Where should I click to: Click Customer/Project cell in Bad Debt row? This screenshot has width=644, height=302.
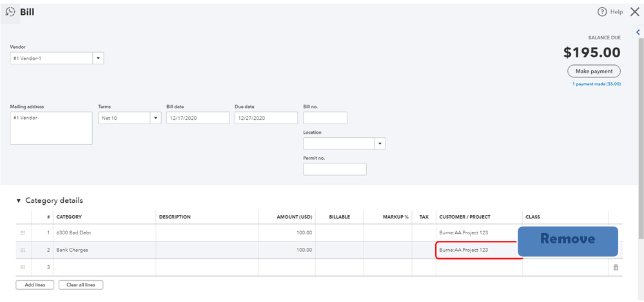click(480, 232)
